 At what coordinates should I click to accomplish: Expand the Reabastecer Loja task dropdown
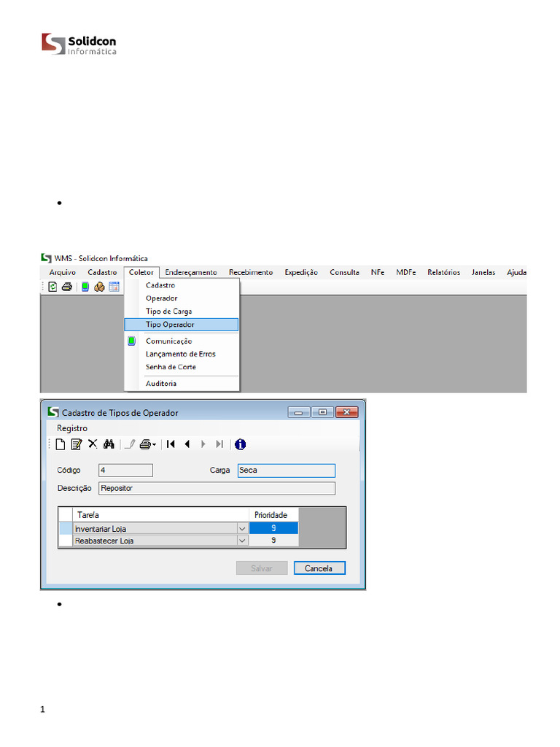(x=242, y=541)
